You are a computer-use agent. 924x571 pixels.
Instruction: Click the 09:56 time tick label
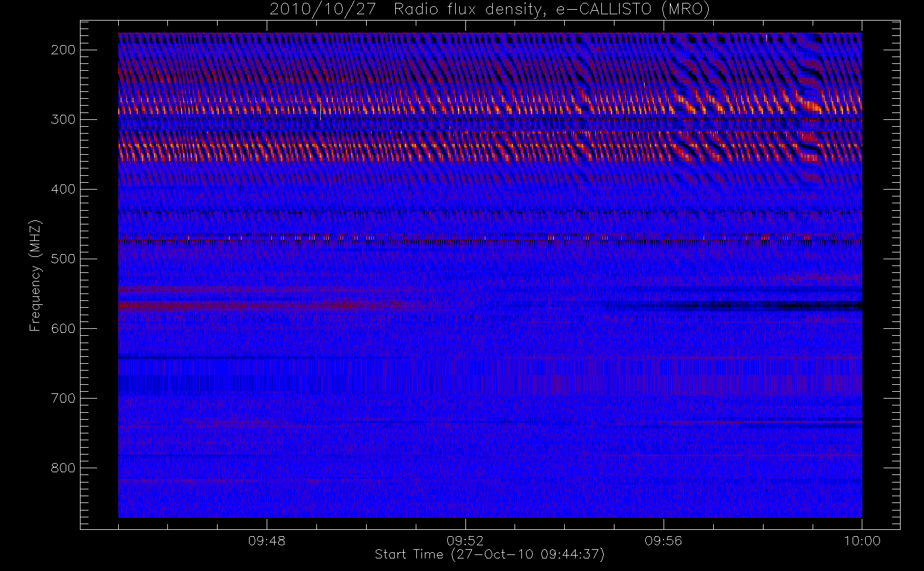click(x=664, y=541)
